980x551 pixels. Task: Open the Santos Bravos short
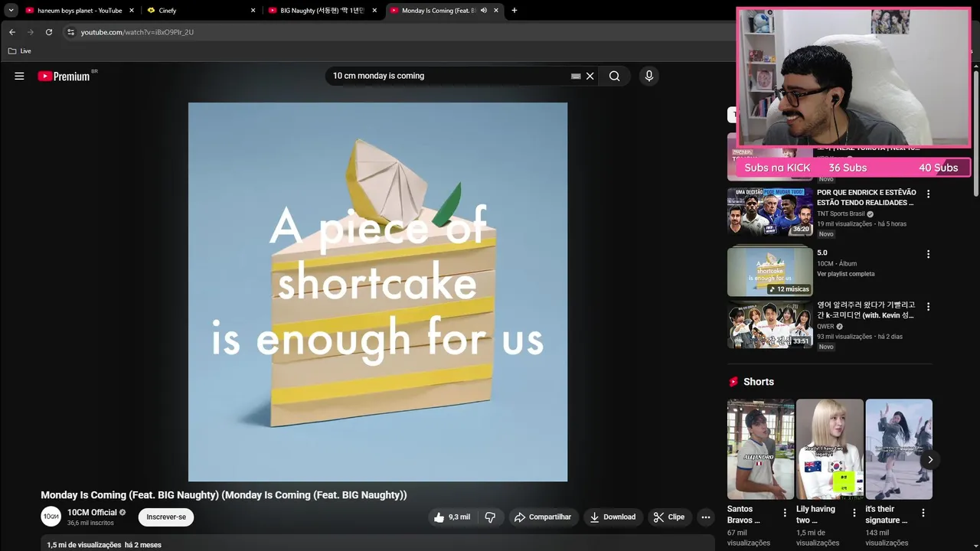point(760,449)
